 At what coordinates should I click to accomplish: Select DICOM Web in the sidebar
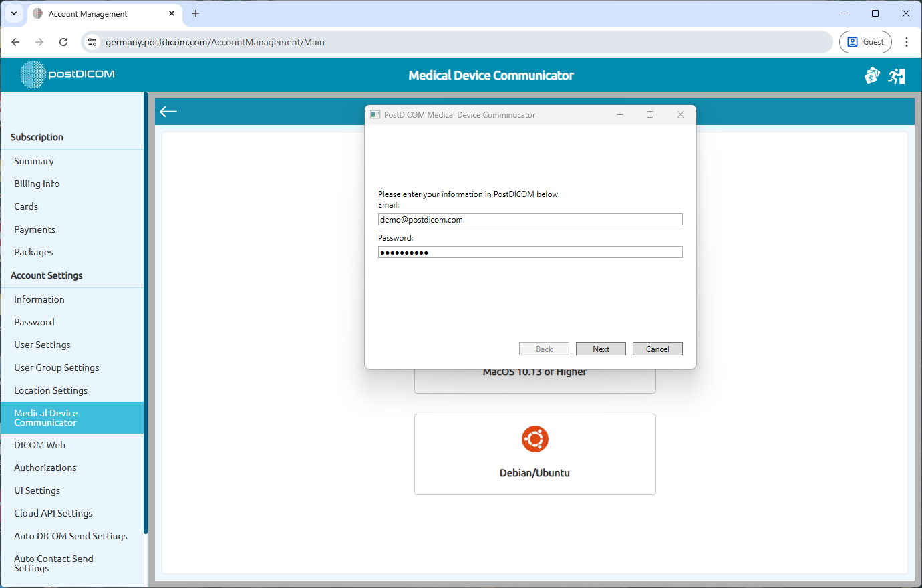click(39, 444)
